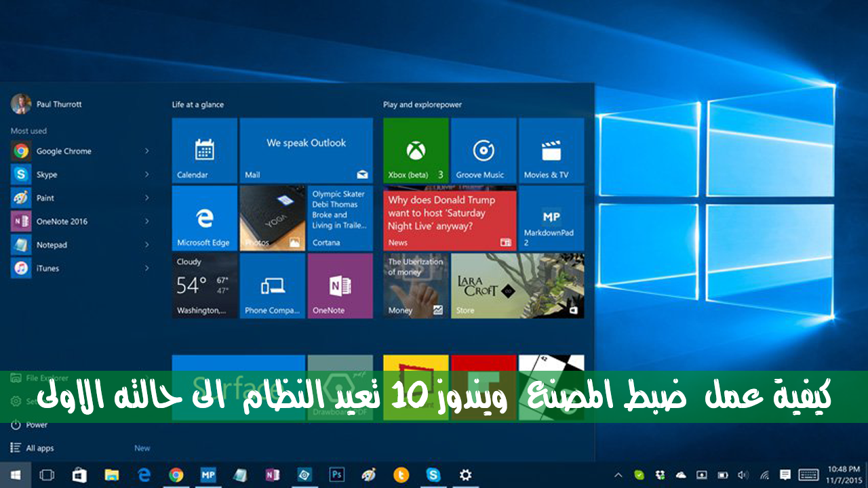Launch Google Chrome from Most used
Image resolution: width=868 pixels, height=488 pixels.
pos(80,151)
